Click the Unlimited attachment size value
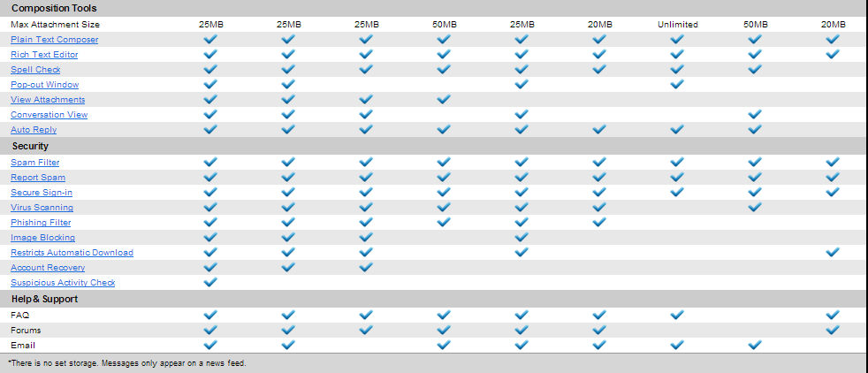This screenshot has height=373, width=868. click(677, 25)
